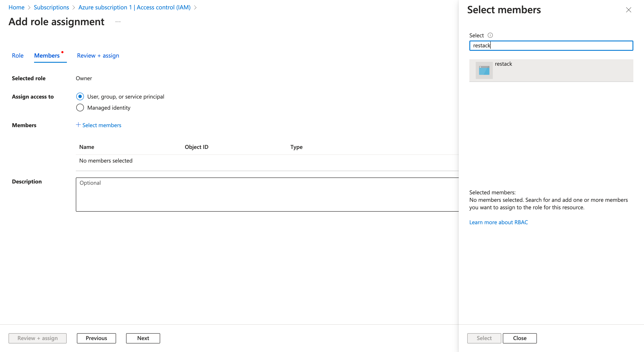Close the Select members panel with the X
644x352 pixels.
tap(629, 10)
